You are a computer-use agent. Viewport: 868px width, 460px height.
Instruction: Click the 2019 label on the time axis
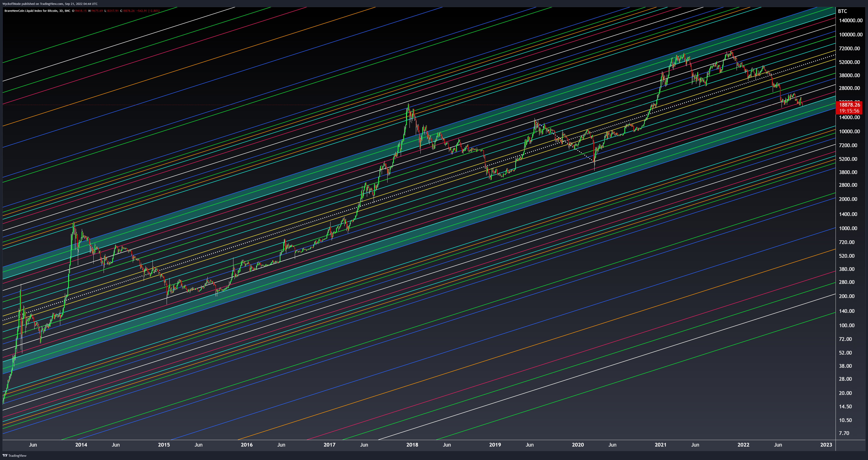495,444
